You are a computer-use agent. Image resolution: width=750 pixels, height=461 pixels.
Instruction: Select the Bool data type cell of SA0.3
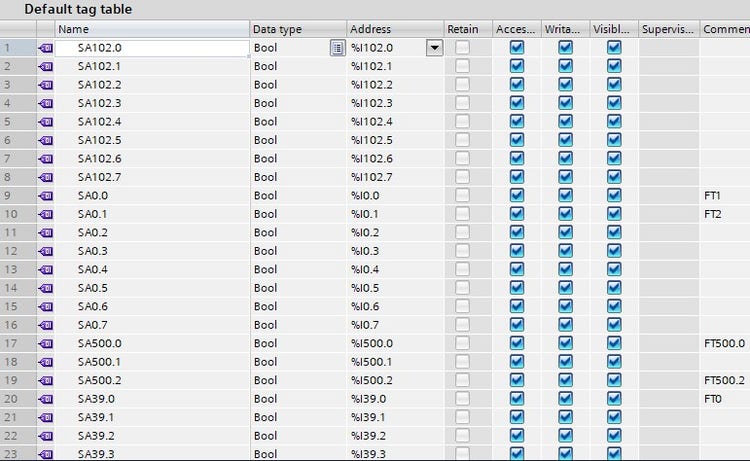(x=296, y=251)
